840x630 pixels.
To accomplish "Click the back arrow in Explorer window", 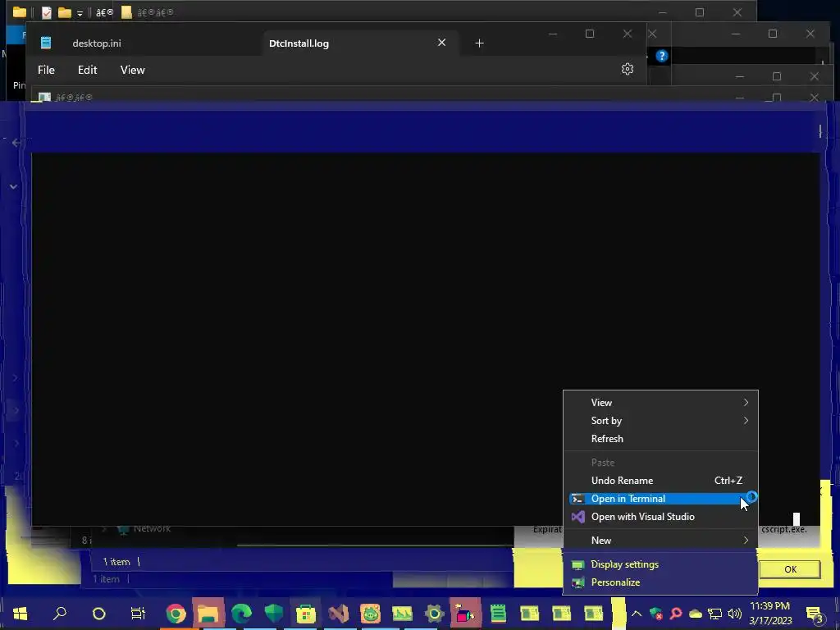I will click(16, 143).
